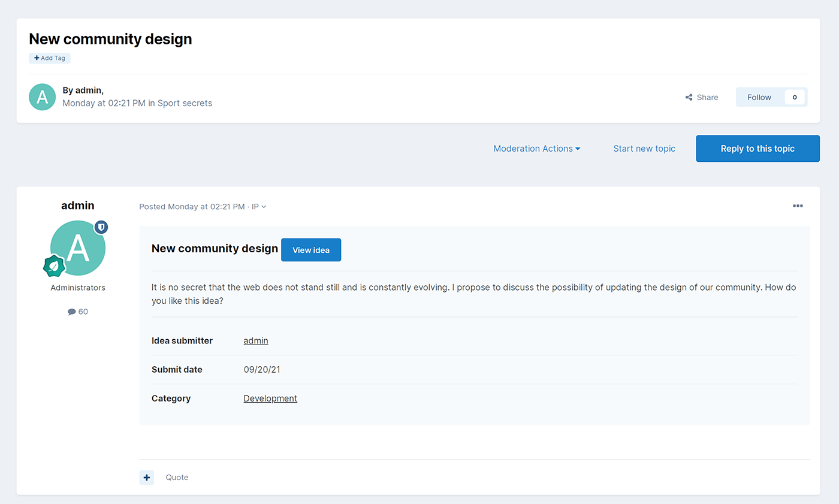The height and width of the screenshot is (504, 839).
Task: Click the post count comment icon
Action: click(72, 312)
